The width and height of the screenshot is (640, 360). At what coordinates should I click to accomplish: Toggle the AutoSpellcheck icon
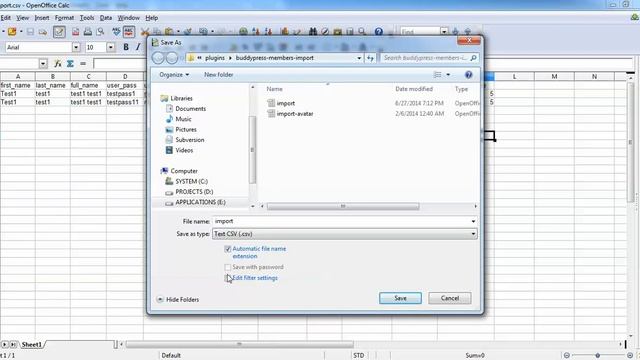129,31
